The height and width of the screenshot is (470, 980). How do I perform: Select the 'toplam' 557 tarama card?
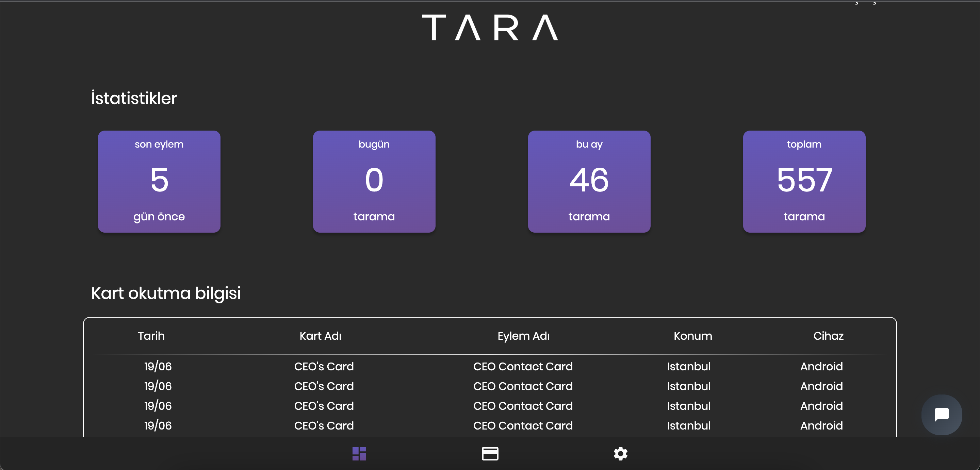point(804,181)
